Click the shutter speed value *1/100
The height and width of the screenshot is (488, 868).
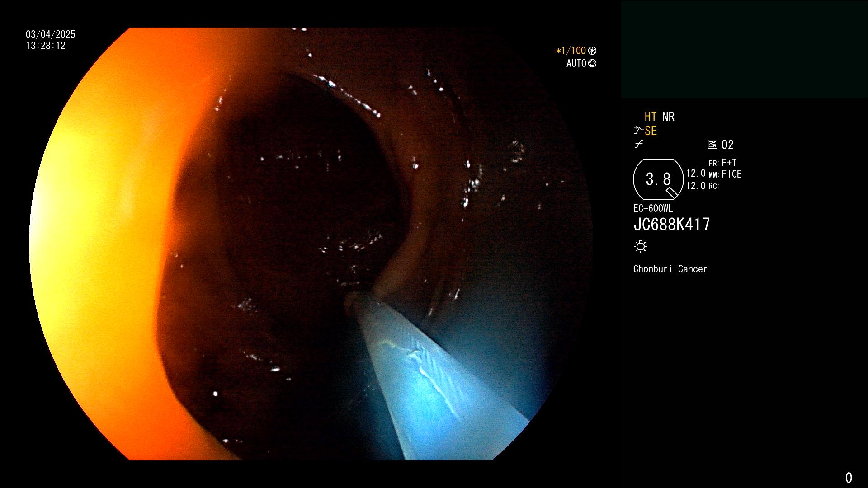pos(571,51)
